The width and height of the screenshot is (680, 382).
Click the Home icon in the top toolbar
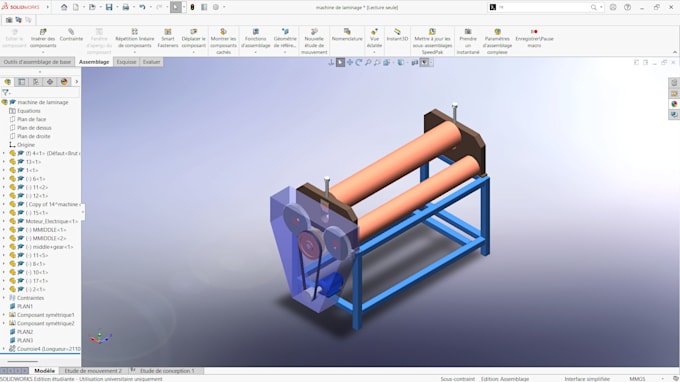[64, 7]
